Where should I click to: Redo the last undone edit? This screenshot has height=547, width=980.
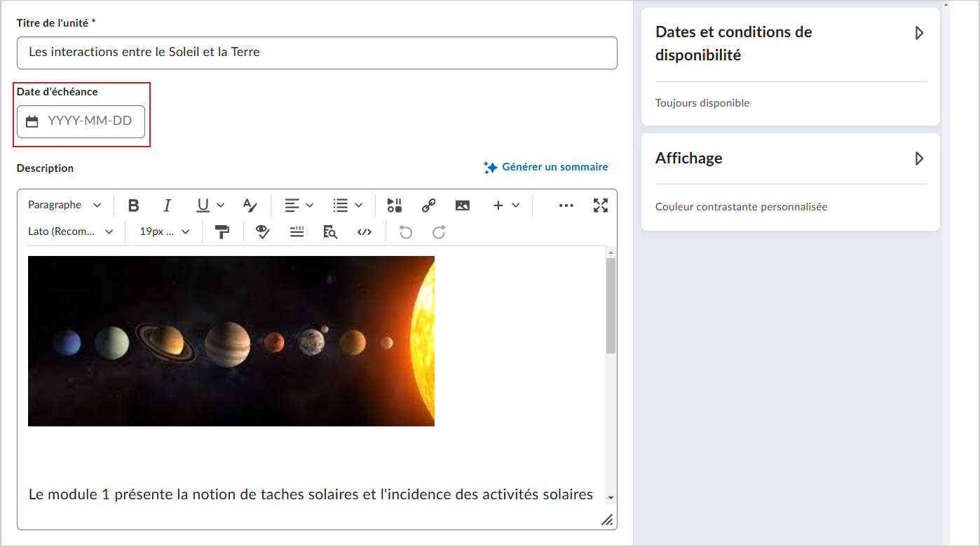pyautogui.click(x=439, y=232)
